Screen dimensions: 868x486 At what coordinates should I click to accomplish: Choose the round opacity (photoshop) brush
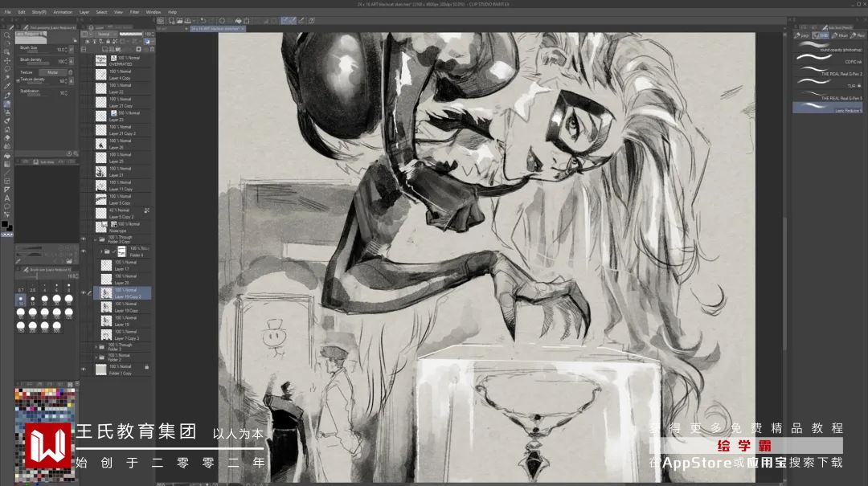(828, 47)
